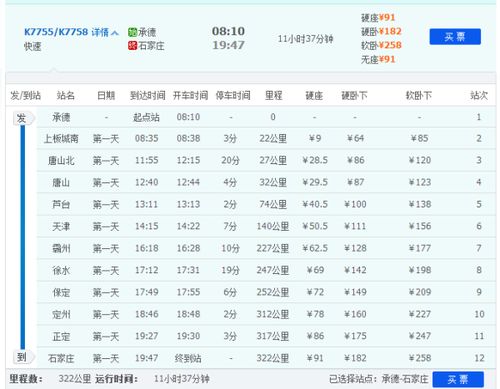
Task: Select station 天津 in the table
Action: [61, 226]
